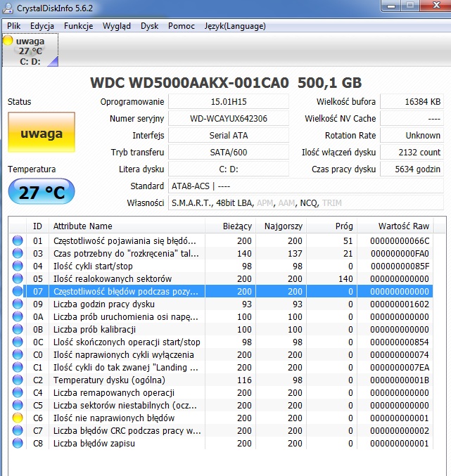451x476 pixels.
Task: Open the Wygląd menu
Action: pos(117,26)
